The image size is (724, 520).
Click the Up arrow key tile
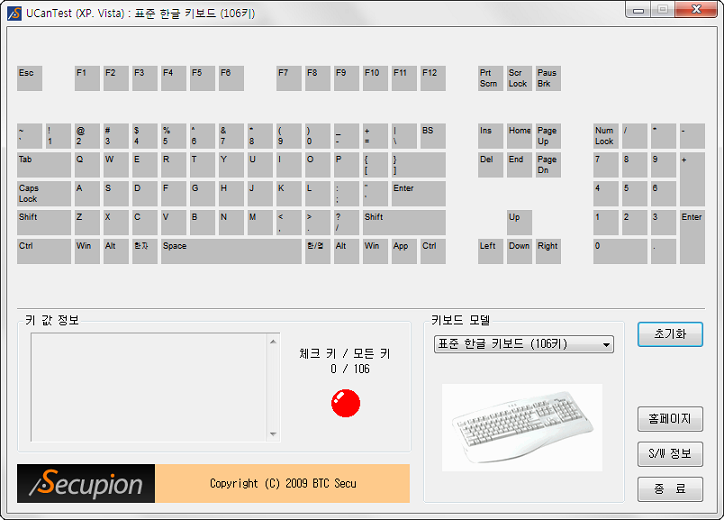519,223
